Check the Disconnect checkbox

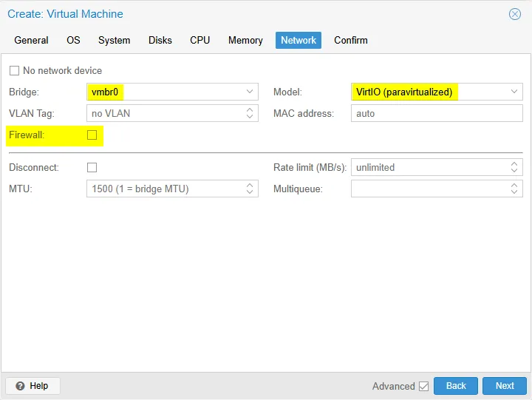coord(92,168)
